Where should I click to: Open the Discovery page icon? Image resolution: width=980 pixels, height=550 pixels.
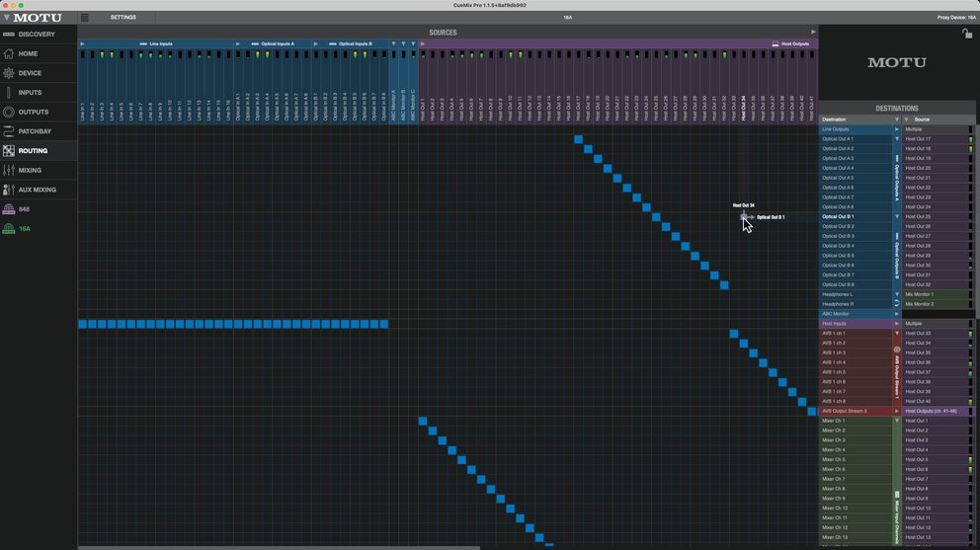pos(8,35)
